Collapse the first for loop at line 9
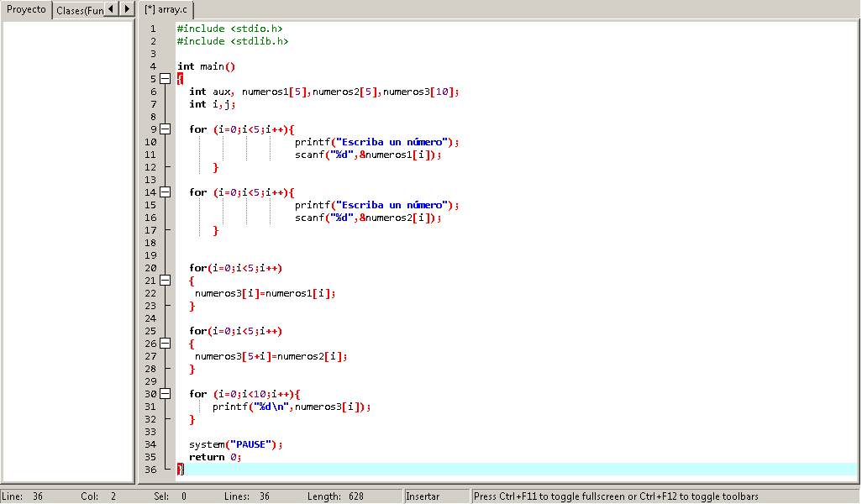862x504 pixels. [x=165, y=129]
